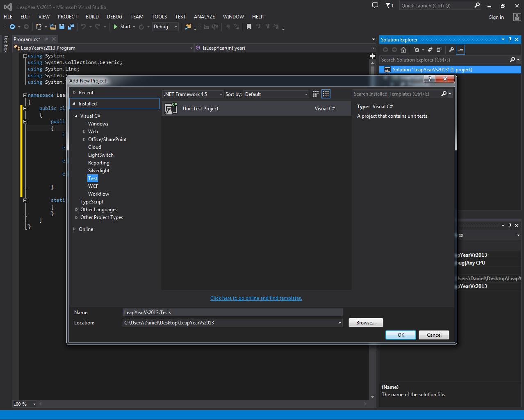Click the pin icon on Program.cs tab
The height and width of the screenshot is (420, 524).
pos(46,39)
